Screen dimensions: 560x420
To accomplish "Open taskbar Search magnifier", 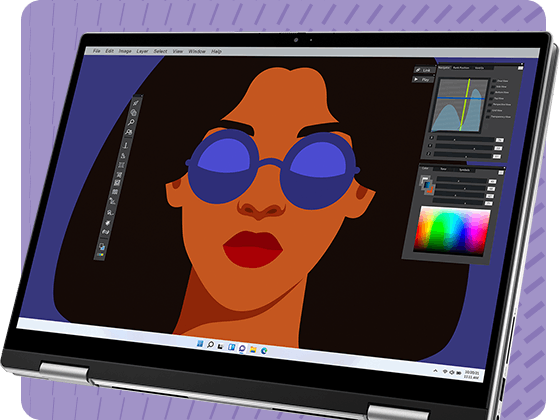I will [x=210, y=345].
